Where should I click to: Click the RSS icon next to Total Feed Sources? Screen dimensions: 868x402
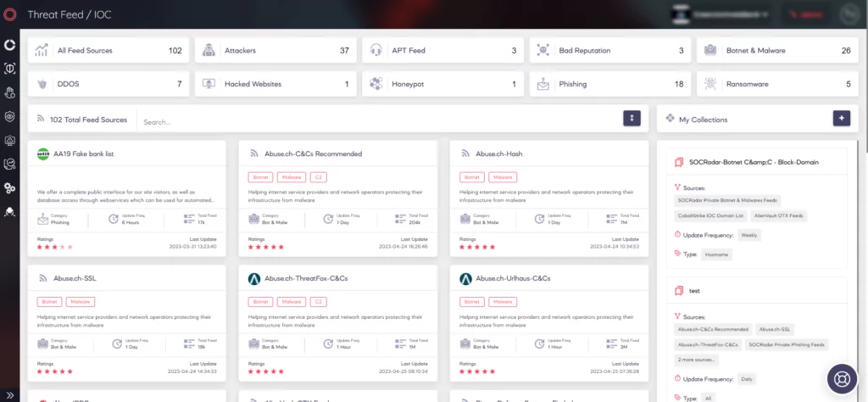click(x=41, y=119)
